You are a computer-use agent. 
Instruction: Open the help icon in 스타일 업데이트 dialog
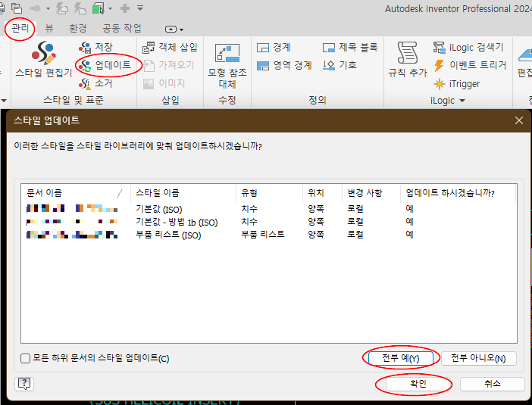[24, 384]
